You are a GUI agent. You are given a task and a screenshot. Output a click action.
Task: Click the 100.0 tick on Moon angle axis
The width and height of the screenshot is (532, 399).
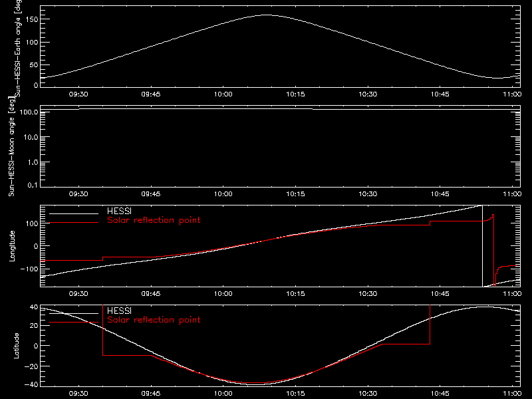coord(29,112)
